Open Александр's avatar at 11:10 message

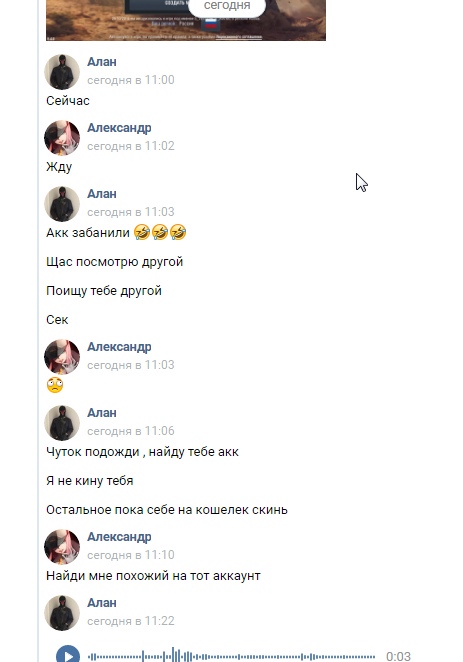(62, 547)
